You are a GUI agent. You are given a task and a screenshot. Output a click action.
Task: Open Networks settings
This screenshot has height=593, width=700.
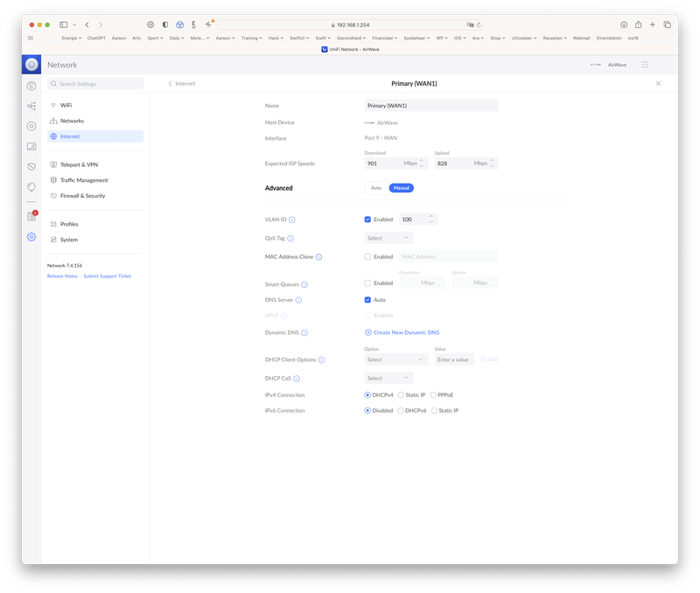coord(95,121)
